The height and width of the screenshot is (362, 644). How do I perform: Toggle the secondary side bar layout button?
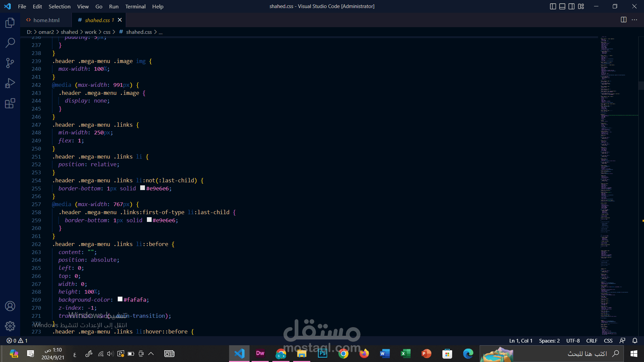pos(572,6)
